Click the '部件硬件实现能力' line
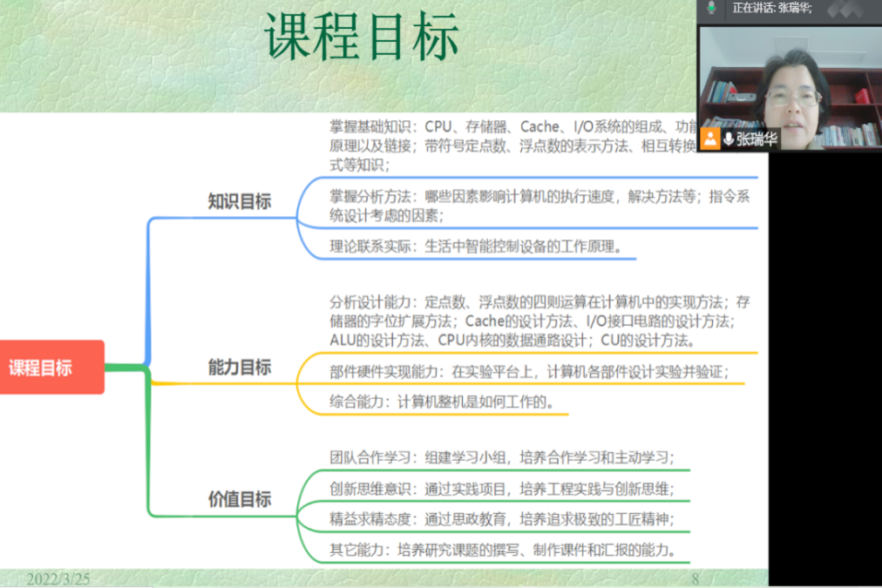Screen dimensions: 882x588 click(529, 372)
